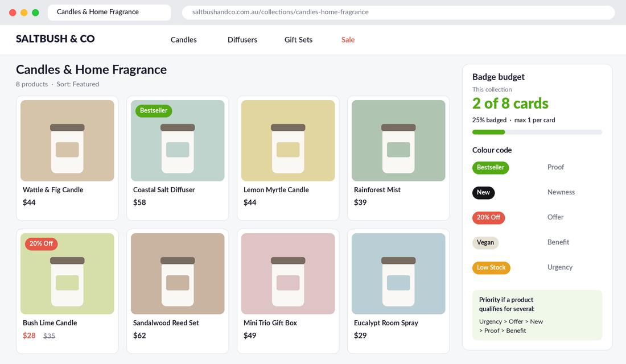Click the Bush Lime Candle title
The height and width of the screenshot is (364, 626).
pyautogui.click(x=50, y=323)
